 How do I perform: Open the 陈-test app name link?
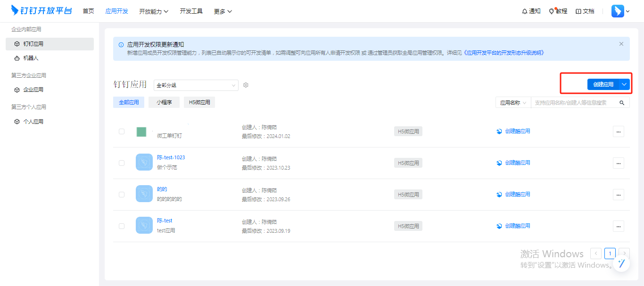pyautogui.click(x=165, y=221)
